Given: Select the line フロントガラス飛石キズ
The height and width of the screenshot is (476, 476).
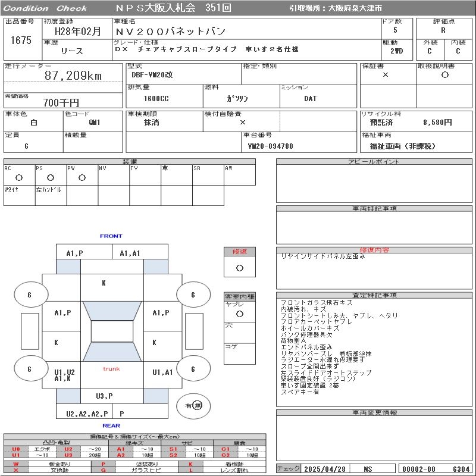Looking at the screenshot, I should tap(317, 303).
